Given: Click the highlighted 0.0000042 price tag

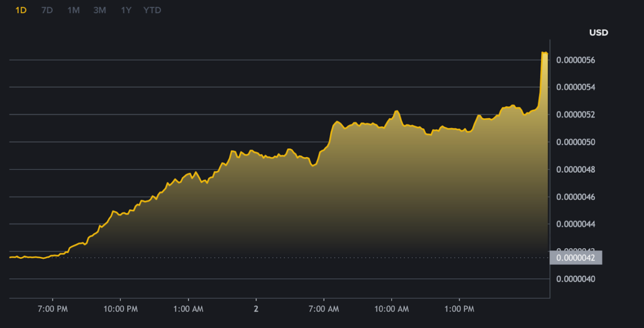Looking at the screenshot, I should click(x=575, y=257).
